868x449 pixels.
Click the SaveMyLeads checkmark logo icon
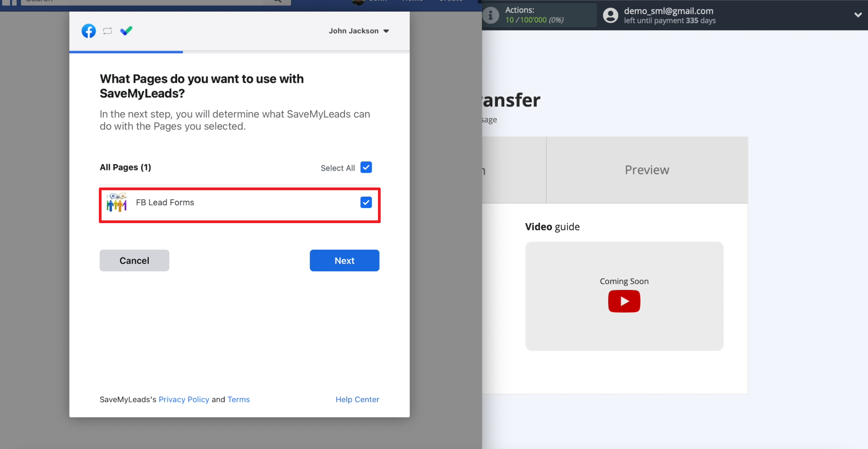pos(126,31)
